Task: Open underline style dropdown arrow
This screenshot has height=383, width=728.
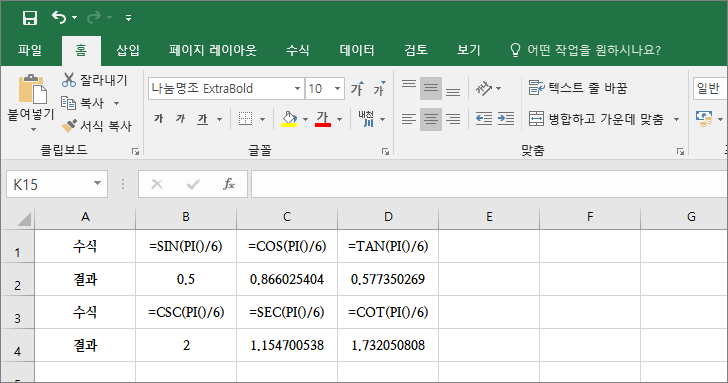Action: (219, 120)
